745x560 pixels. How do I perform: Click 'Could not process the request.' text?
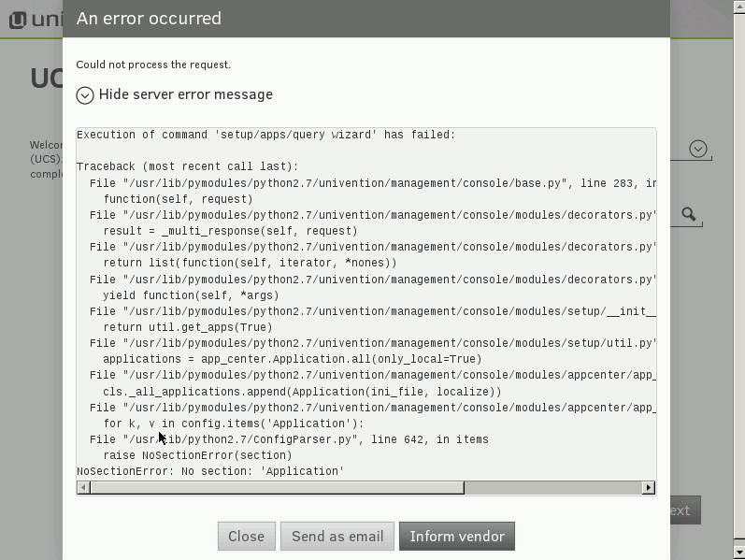pos(153,65)
